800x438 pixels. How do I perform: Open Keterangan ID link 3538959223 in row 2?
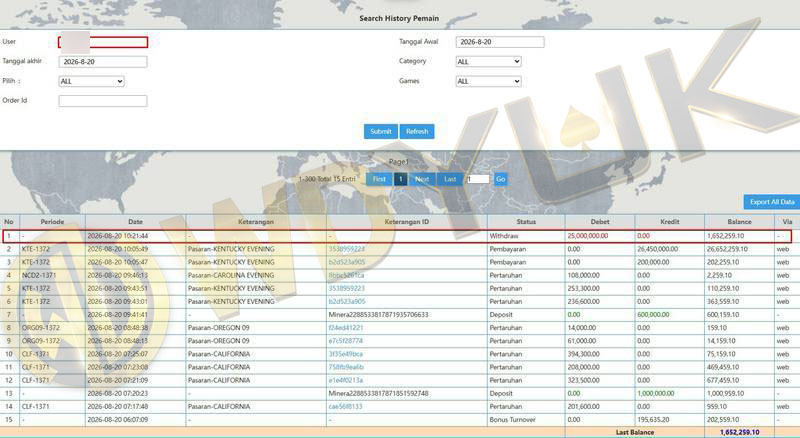[346, 249]
